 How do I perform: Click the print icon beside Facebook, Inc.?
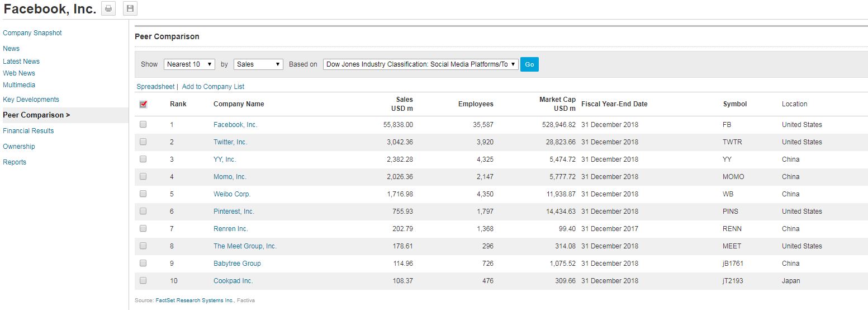[108, 8]
